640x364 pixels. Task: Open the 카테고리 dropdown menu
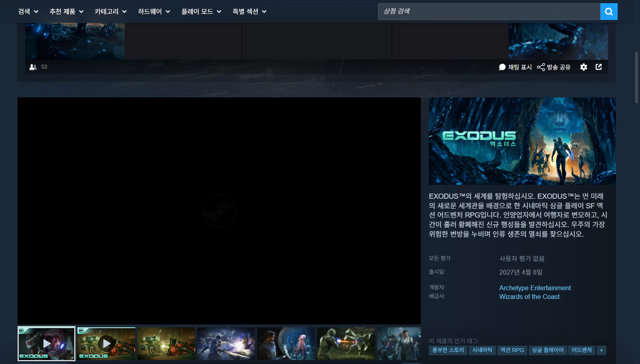click(111, 12)
